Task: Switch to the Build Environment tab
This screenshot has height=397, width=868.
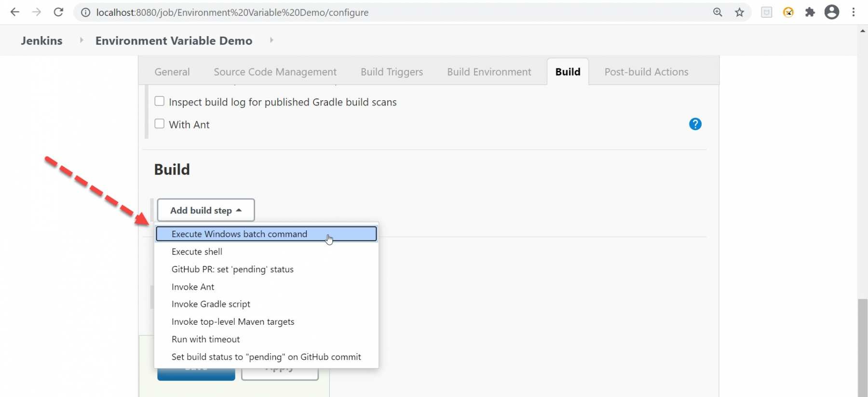Action: click(x=489, y=72)
